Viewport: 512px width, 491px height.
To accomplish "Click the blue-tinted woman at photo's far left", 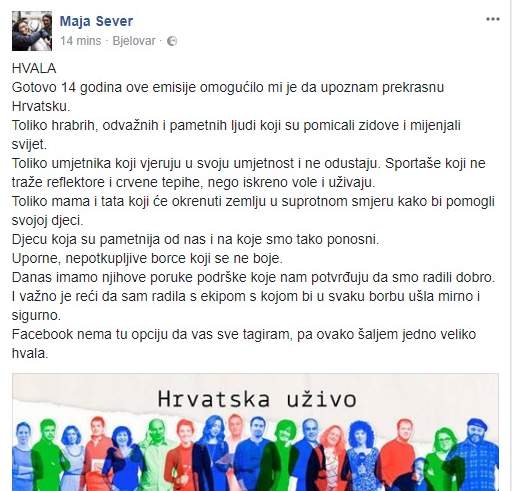I will coord(23,456).
